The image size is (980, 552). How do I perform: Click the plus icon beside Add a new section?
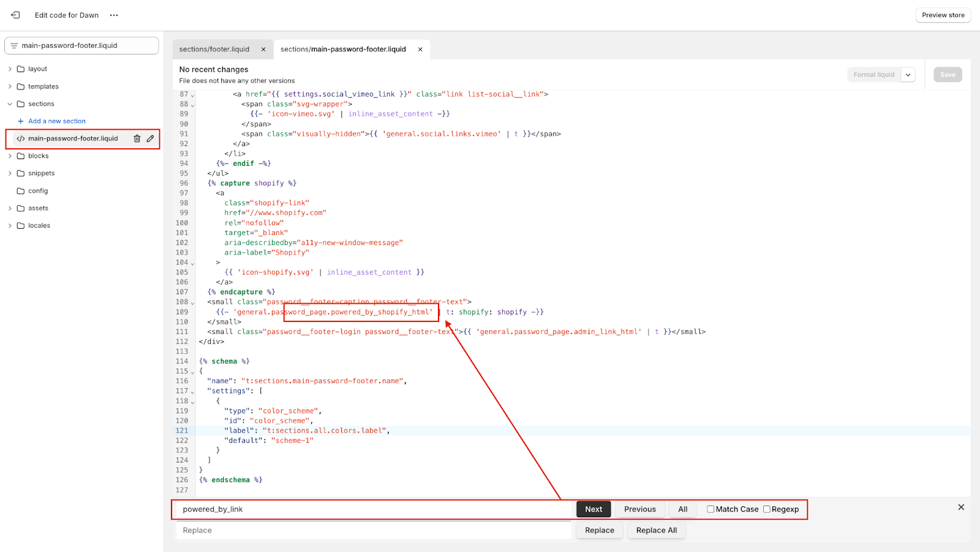click(x=20, y=121)
